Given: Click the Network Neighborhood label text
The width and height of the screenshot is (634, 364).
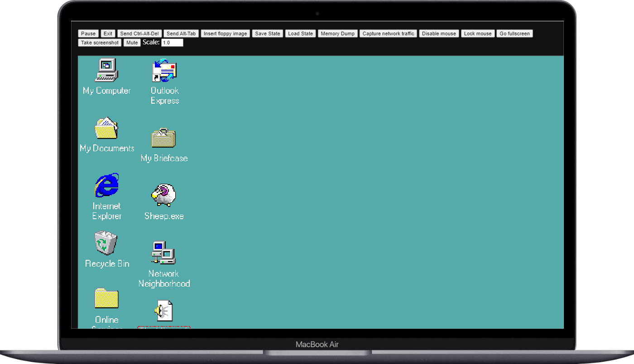Looking at the screenshot, I should pyautogui.click(x=164, y=278).
